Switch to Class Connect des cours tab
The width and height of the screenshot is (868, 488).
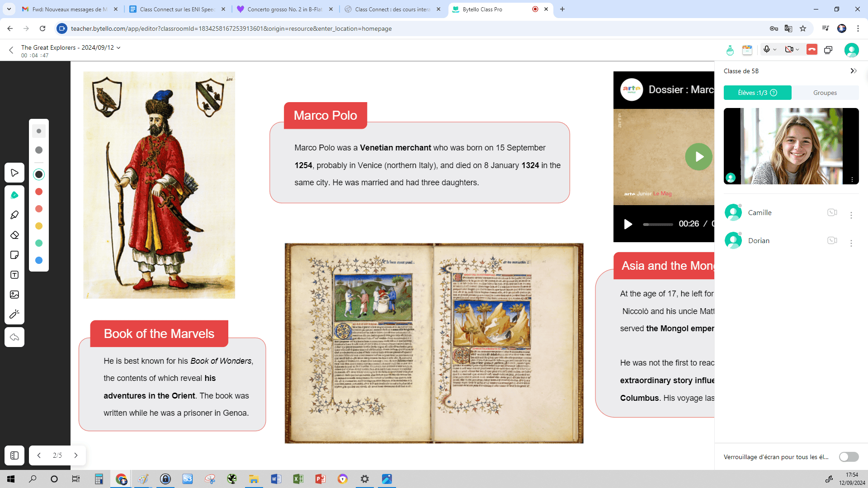click(392, 9)
